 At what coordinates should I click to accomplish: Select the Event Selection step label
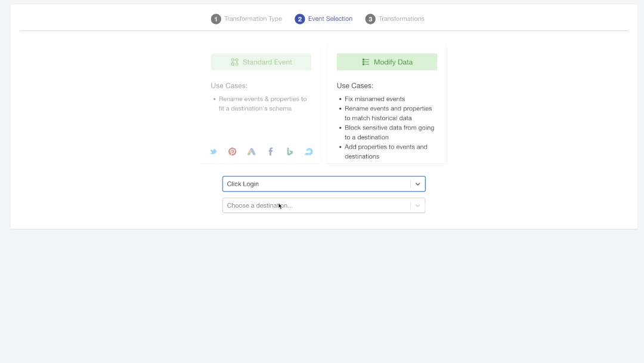(330, 19)
